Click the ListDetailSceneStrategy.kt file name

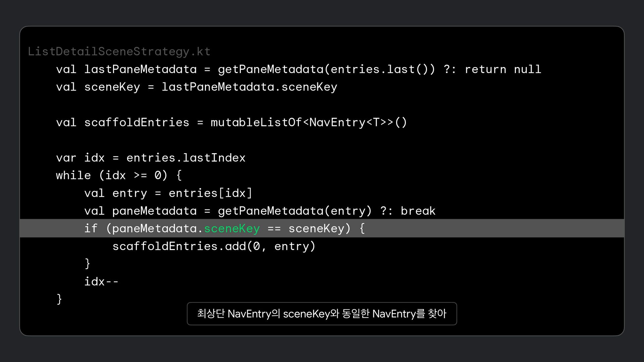pos(119,51)
